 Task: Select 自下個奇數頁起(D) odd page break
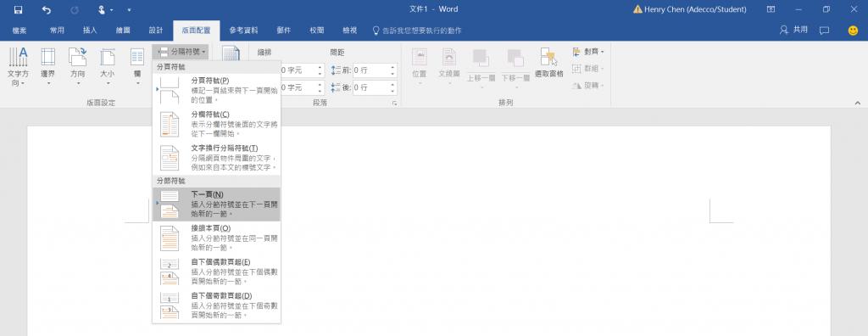(216, 305)
